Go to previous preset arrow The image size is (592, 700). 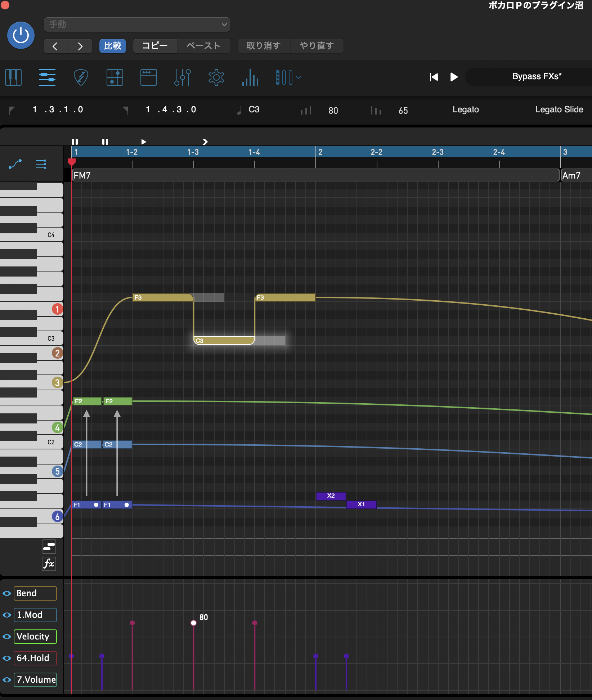point(55,46)
